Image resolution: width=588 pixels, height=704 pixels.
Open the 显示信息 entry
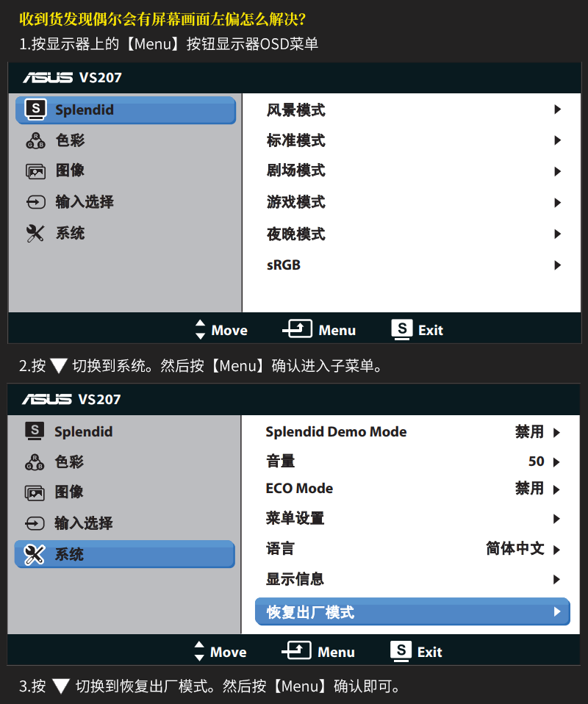pyautogui.click(x=412, y=579)
